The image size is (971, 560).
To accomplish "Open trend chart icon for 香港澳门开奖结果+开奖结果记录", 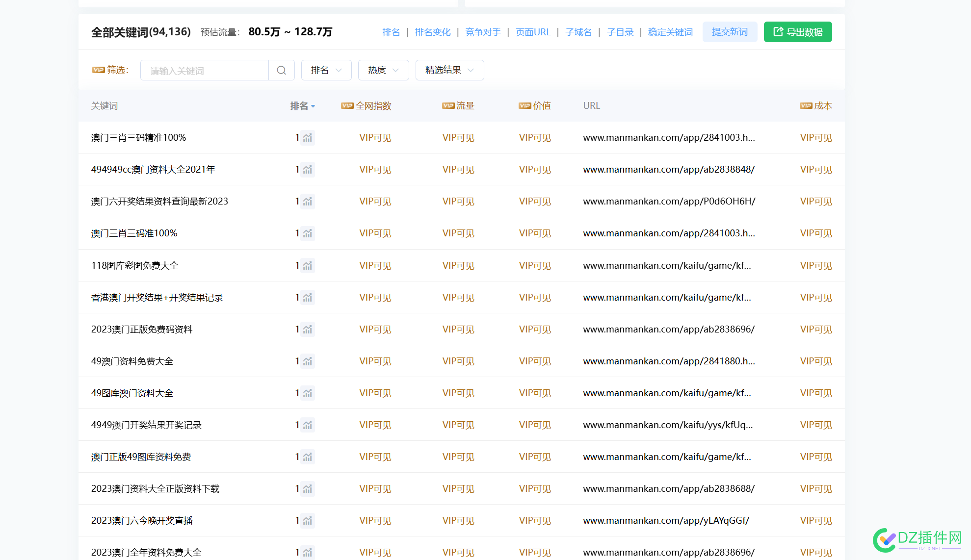I will (x=308, y=298).
